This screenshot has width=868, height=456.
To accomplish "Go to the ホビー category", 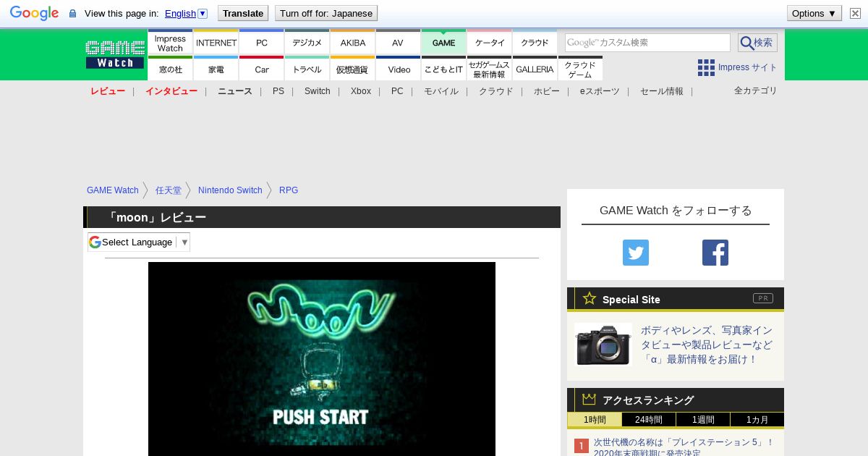I will click(x=547, y=91).
